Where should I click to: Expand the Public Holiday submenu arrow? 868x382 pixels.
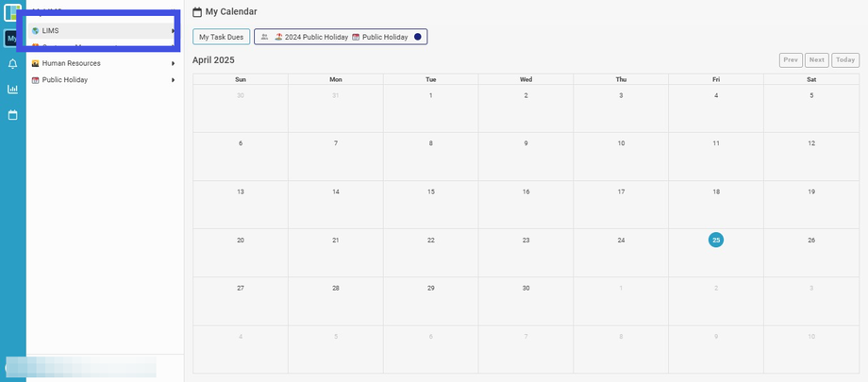(x=174, y=80)
